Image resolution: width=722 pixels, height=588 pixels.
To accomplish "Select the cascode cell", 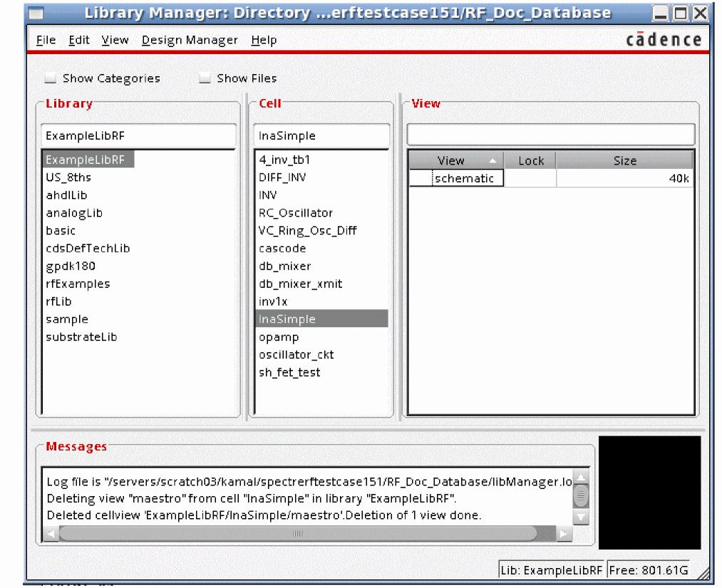I will [282, 249].
